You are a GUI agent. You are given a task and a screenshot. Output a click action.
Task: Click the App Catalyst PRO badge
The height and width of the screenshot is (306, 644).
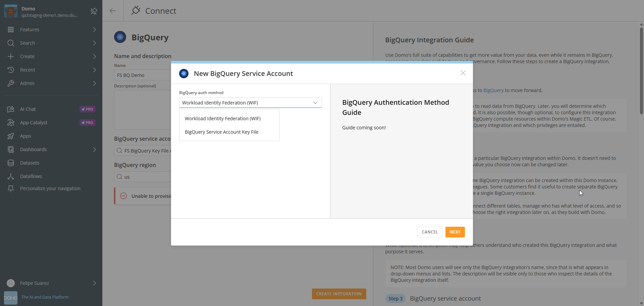pos(87,123)
